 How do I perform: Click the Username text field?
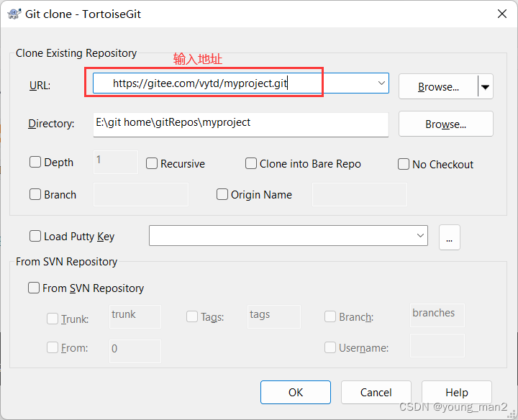pyautogui.click(x=437, y=346)
